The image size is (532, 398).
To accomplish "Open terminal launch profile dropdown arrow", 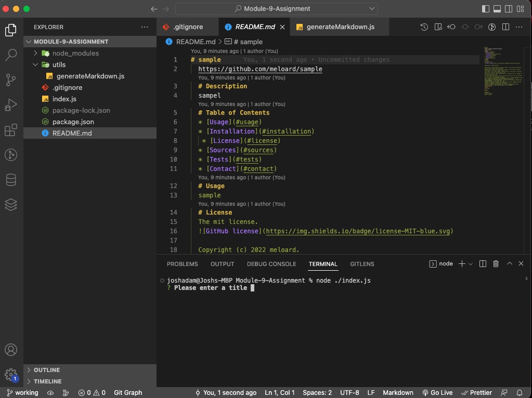I will coord(471,264).
